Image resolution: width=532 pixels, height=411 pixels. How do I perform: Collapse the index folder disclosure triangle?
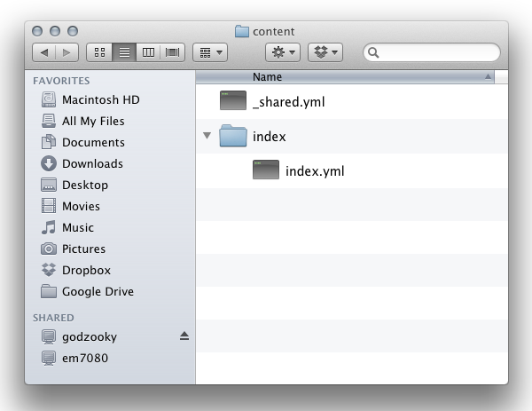click(x=207, y=136)
